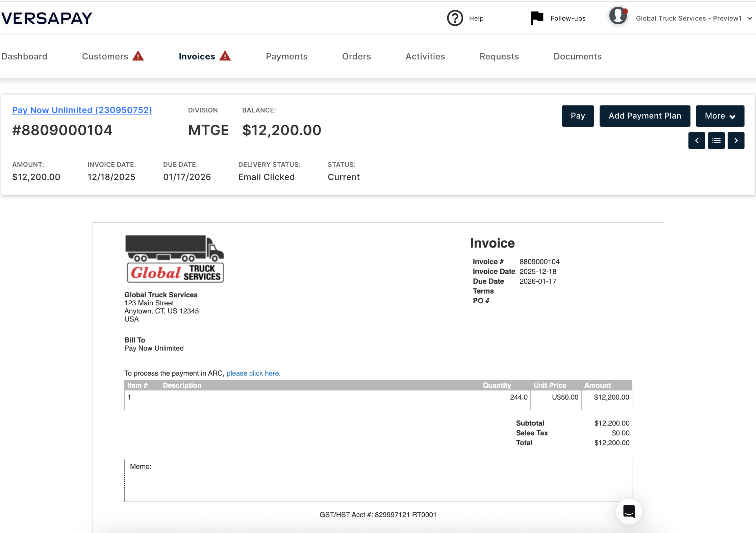Go to the previous invoice arrow
This screenshot has width=756, height=533.
[x=697, y=141]
